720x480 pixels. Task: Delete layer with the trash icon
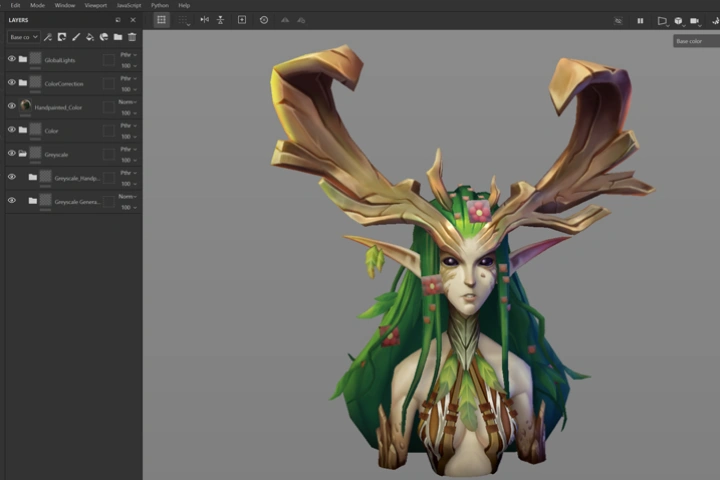[132, 37]
